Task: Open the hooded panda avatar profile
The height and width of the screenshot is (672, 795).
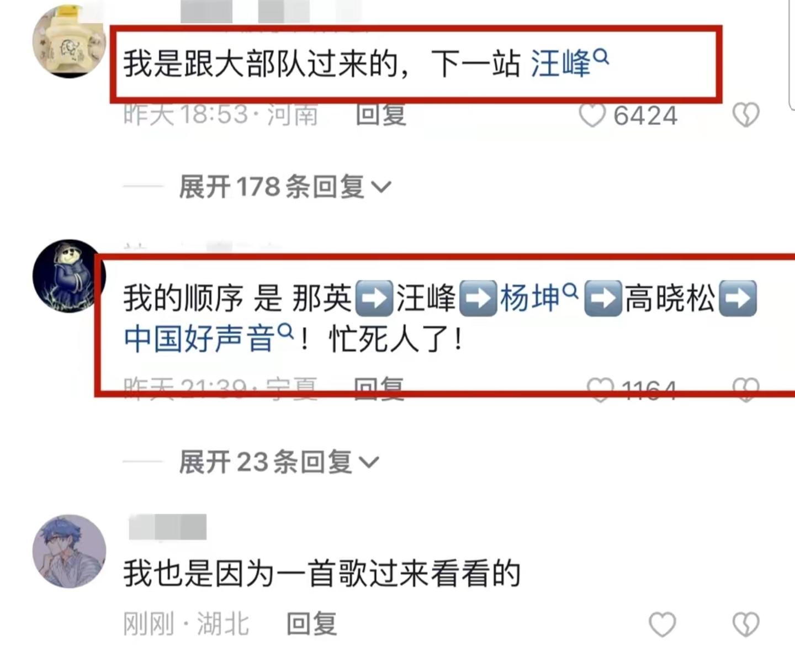Action: tap(69, 276)
